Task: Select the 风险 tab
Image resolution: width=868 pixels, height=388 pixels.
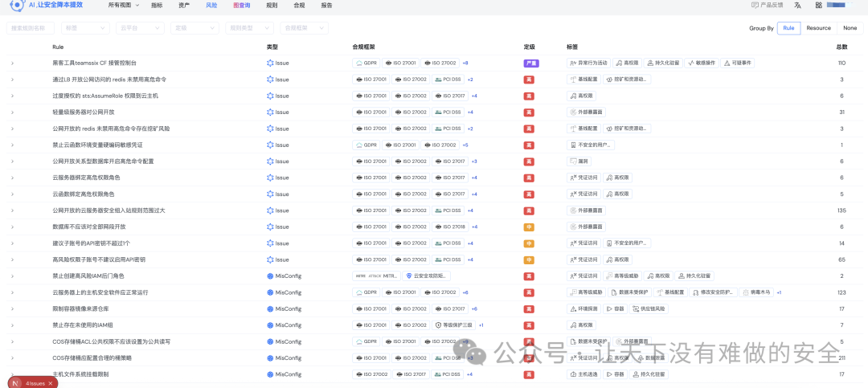Action: (211, 5)
